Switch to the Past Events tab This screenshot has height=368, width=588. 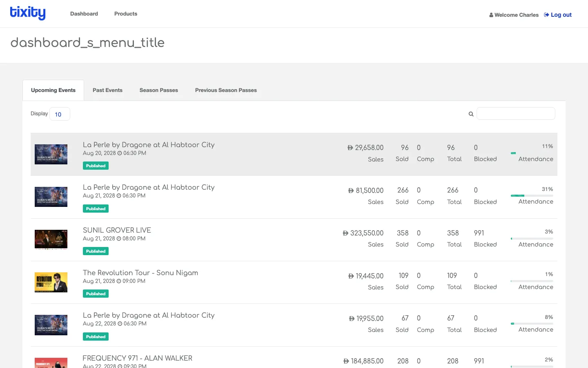[107, 90]
